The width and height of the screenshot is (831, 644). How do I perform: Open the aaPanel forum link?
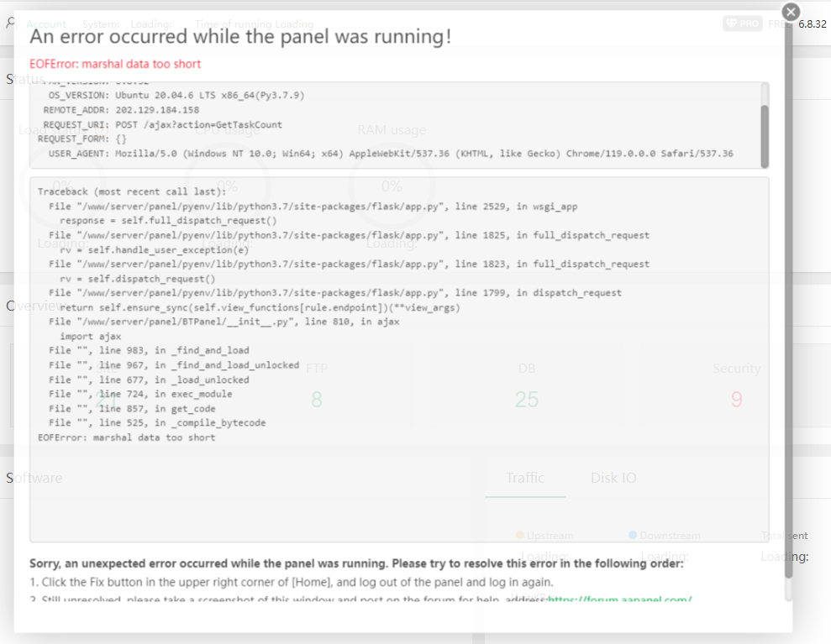620,599
